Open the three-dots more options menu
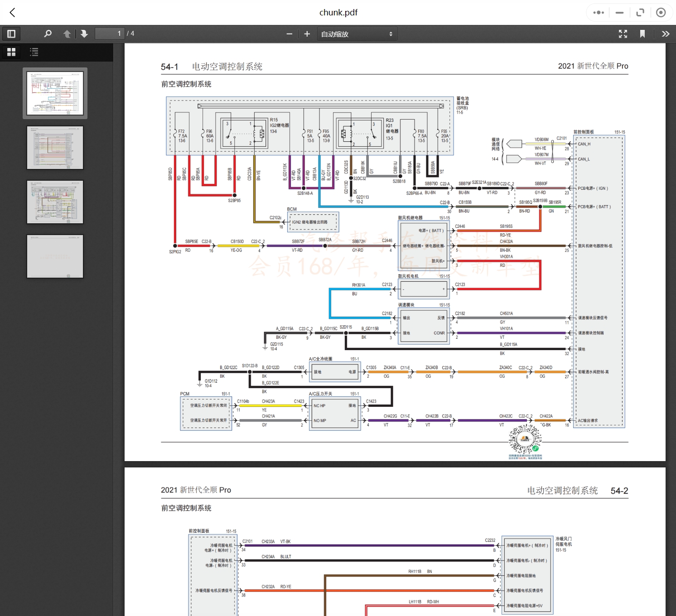676x616 pixels. click(x=599, y=13)
